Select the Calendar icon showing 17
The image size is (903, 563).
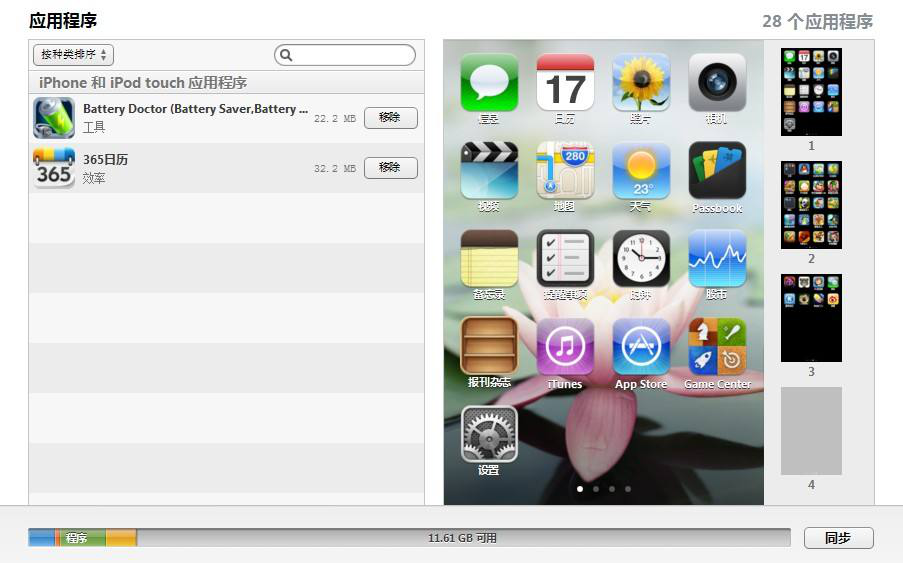click(x=565, y=82)
